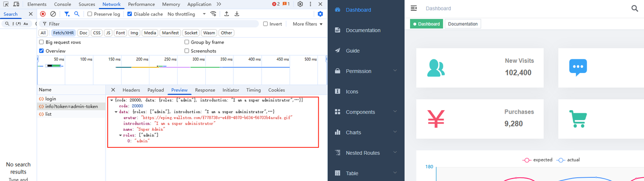Image resolution: width=644 pixels, height=181 pixels.
Task: Click the export HAR download icon
Action: (236, 14)
